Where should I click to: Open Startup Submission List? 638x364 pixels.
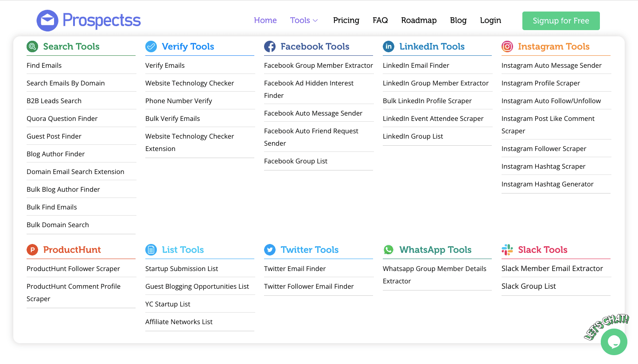click(x=182, y=269)
